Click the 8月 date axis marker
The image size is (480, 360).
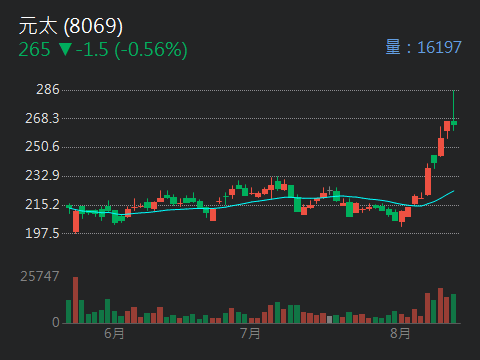click(400, 333)
